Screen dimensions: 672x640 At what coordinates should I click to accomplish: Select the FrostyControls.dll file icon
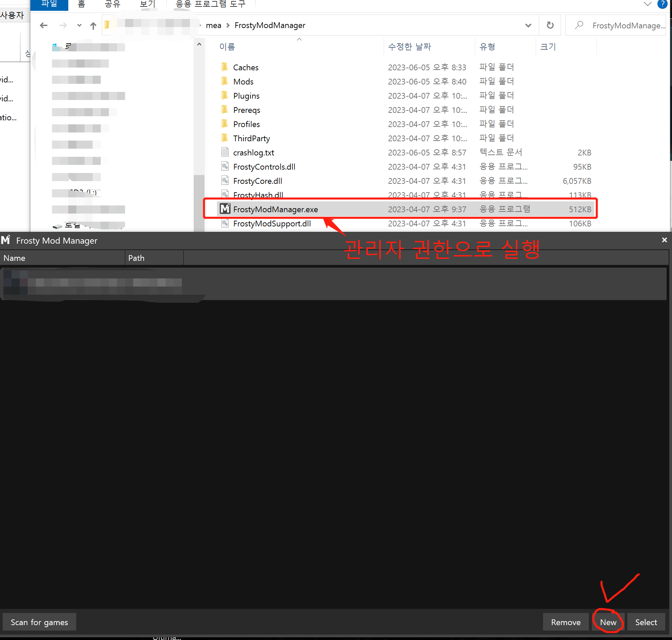coord(225,167)
